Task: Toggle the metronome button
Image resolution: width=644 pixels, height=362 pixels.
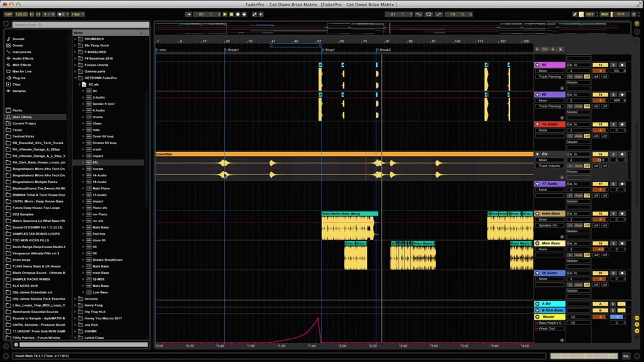Action: click(x=62, y=14)
